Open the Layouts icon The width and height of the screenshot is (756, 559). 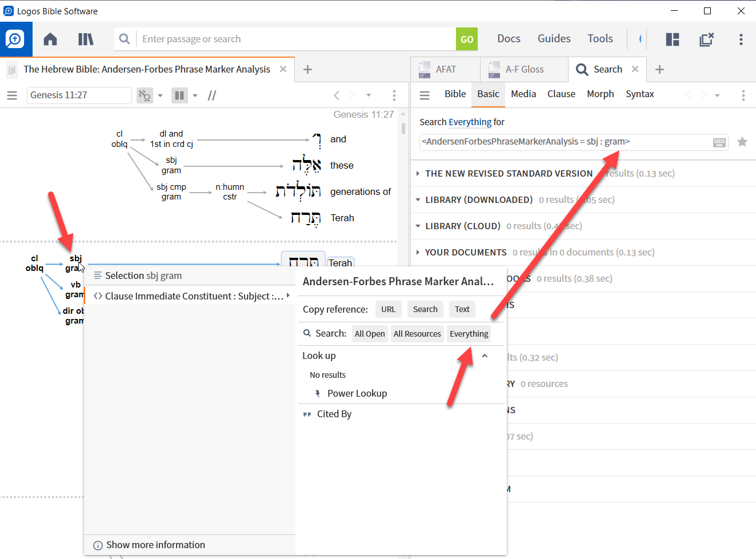(673, 39)
